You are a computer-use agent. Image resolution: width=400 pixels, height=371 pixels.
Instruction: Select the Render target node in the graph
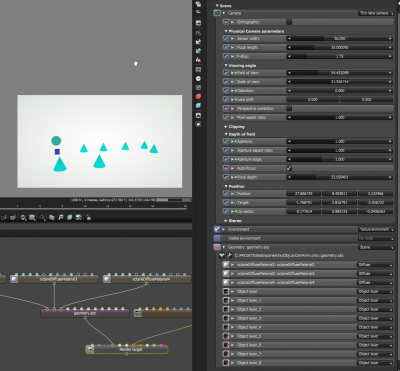point(127,349)
